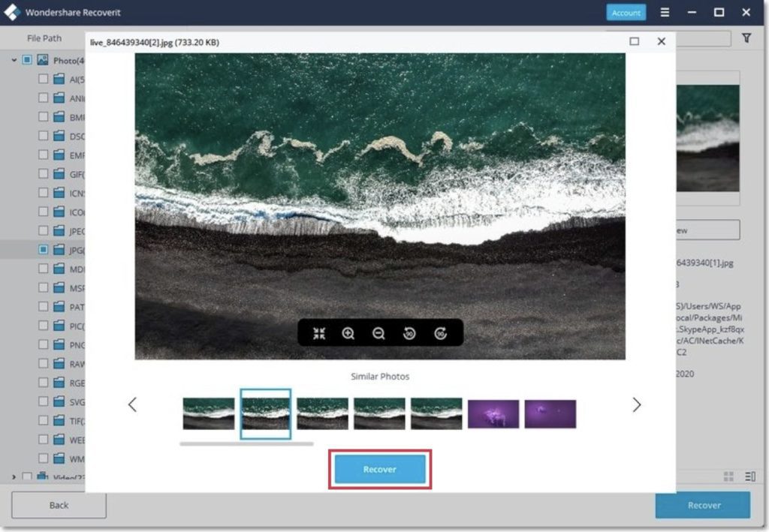The image size is (769, 532).
Task: Open the Account button
Action: tap(626, 13)
